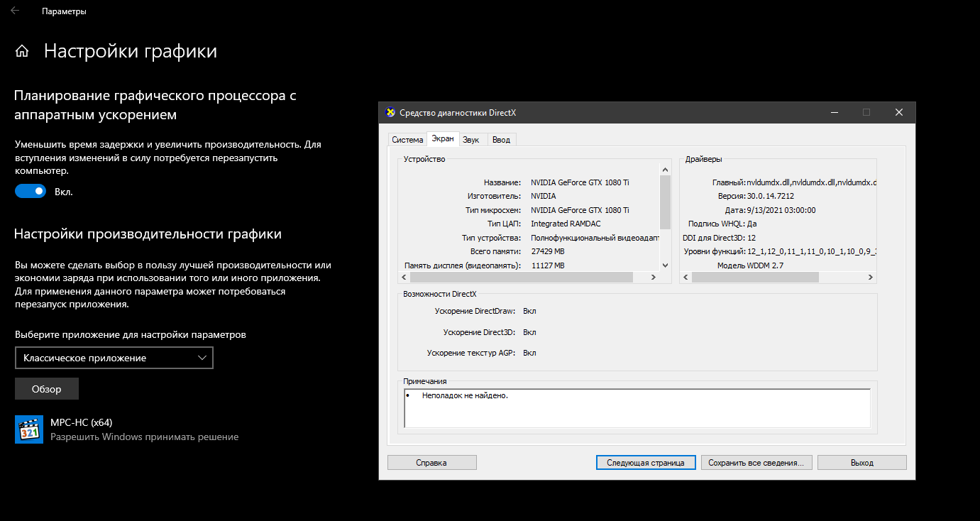Click the Настройки графики page heading
The height and width of the screenshot is (521, 980).
(131, 51)
